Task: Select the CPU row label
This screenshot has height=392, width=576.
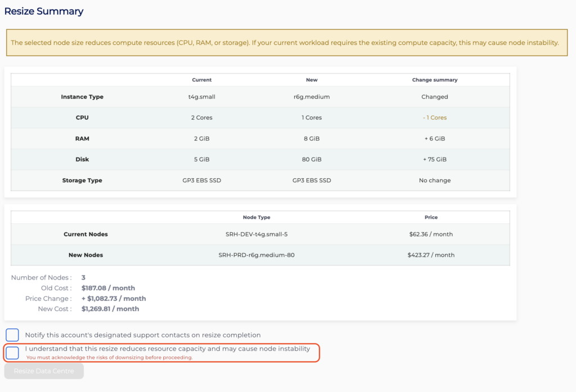Action: coord(82,118)
